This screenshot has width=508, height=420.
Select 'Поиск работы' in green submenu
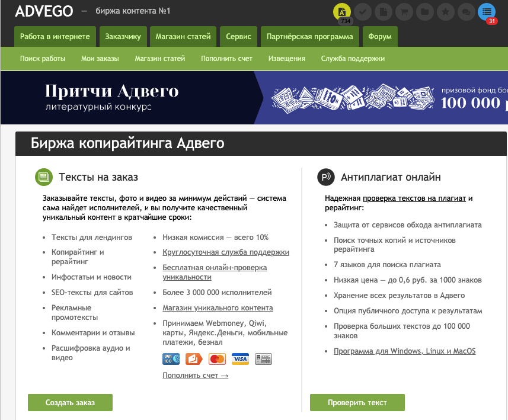pyautogui.click(x=43, y=59)
